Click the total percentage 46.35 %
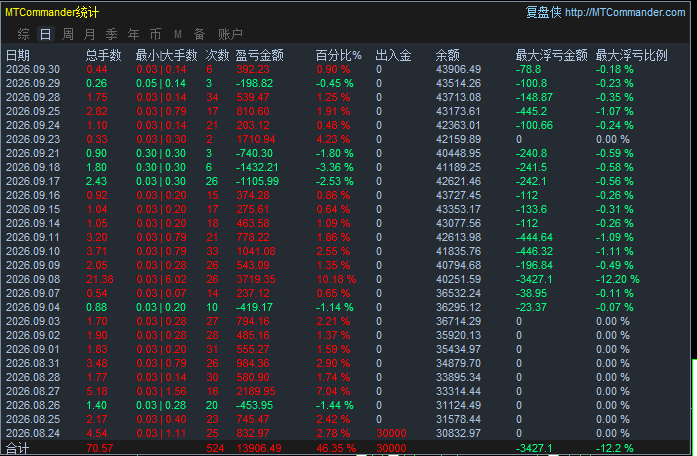697x456 pixels. tap(336, 448)
